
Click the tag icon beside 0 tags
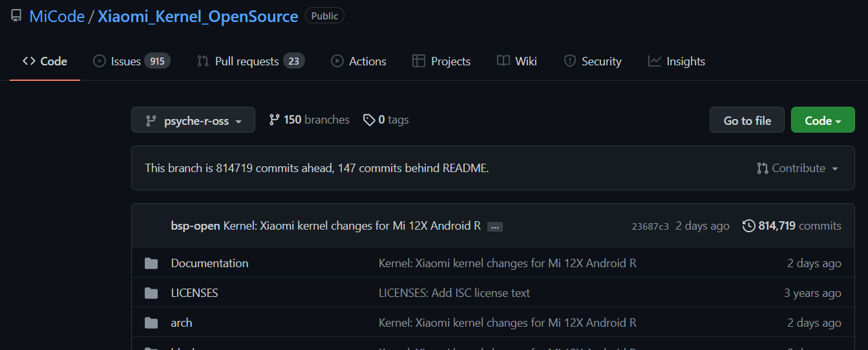click(x=369, y=120)
